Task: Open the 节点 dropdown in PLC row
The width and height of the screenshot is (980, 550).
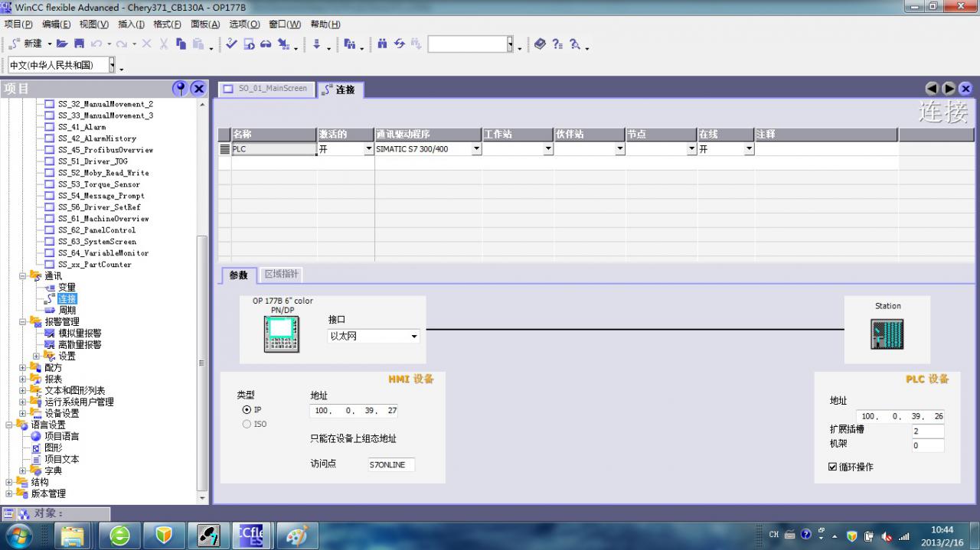Action: 692,149
